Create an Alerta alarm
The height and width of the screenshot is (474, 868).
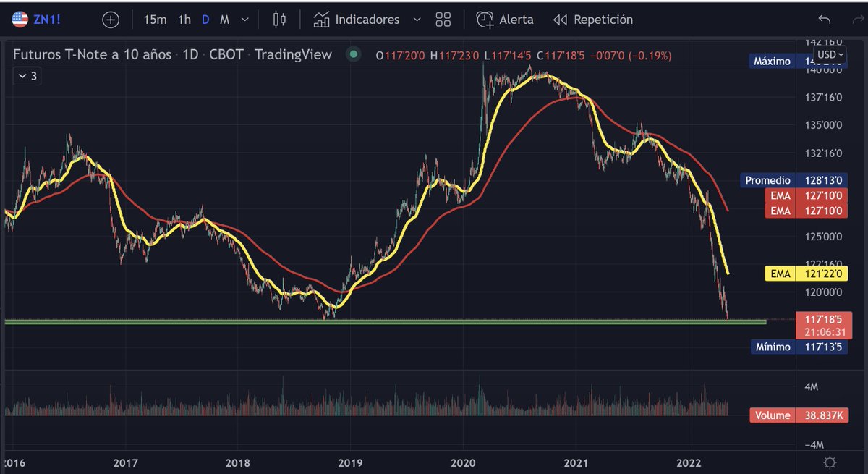[505, 20]
